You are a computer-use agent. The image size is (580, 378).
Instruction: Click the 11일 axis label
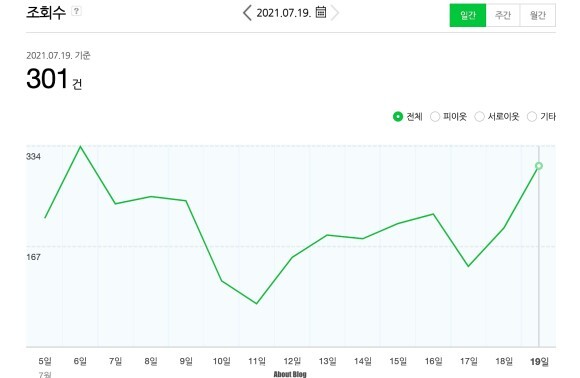(x=257, y=361)
